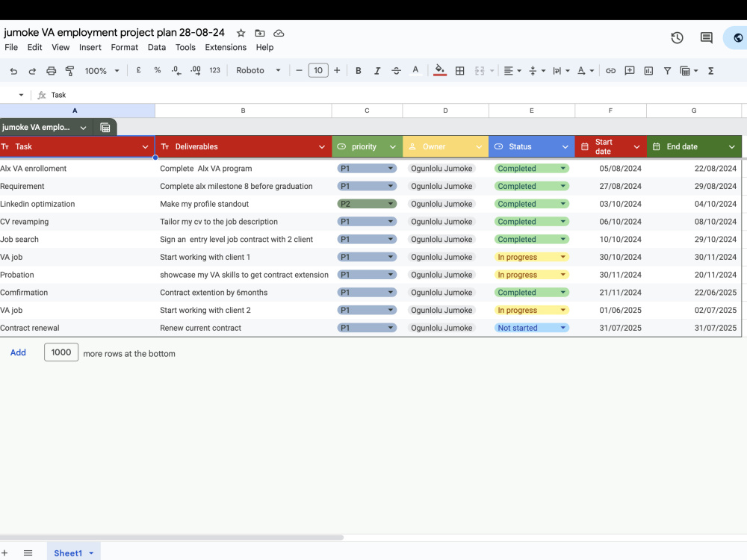Click the font size field

coord(318,70)
